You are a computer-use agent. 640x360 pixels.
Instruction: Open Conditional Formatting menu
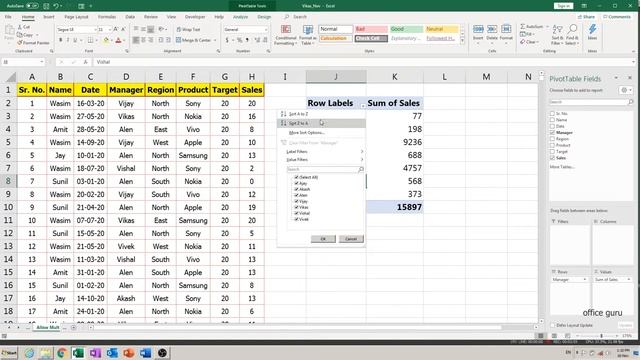click(x=286, y=35)
